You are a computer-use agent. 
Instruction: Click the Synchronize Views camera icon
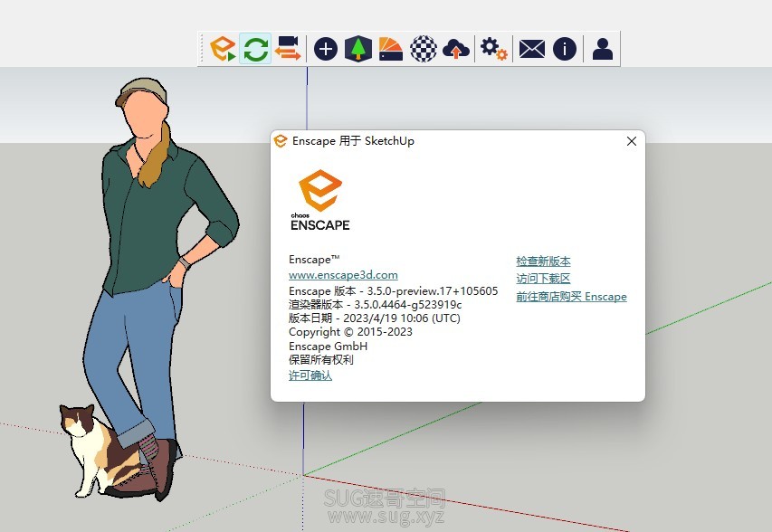tap(288, 48)
